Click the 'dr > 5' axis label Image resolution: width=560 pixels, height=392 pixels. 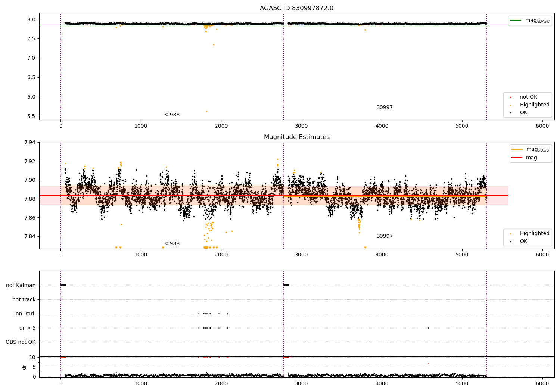28,328
